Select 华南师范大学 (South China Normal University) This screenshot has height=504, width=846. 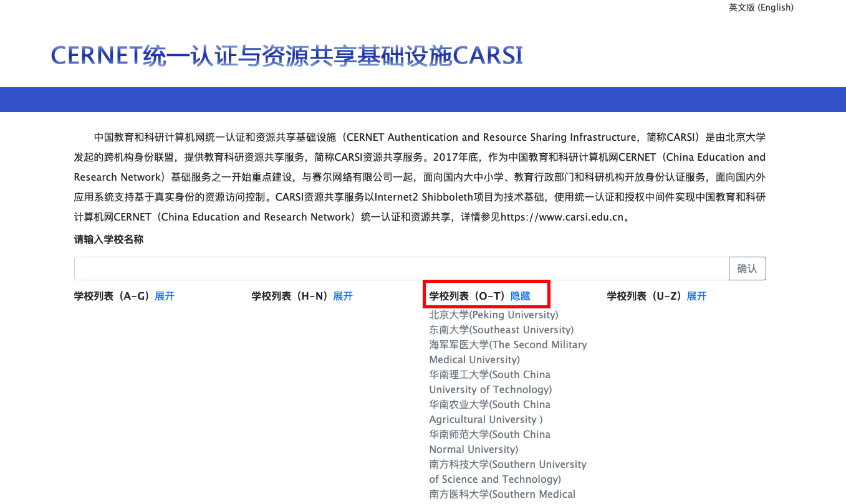(x=490, y=442)
